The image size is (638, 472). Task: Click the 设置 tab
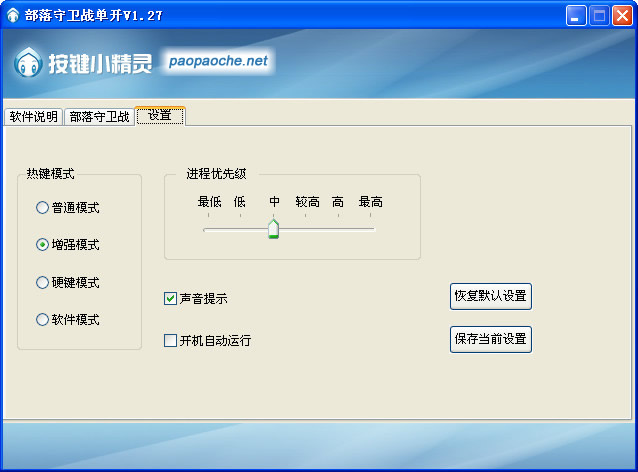click(160, 116)
